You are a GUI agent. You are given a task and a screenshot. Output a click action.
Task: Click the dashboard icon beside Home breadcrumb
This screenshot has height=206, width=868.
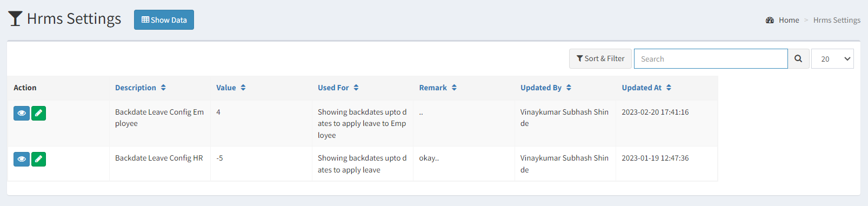pos(770,20)
